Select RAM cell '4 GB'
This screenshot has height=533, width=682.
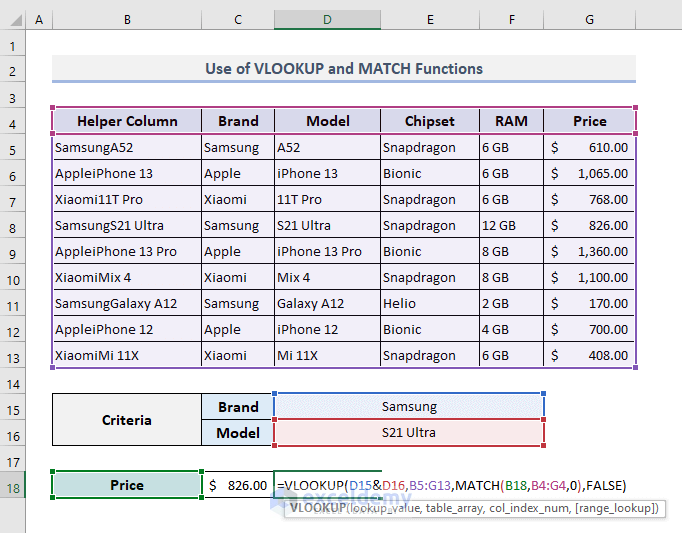pyautogui.click(x=512, y=329)
